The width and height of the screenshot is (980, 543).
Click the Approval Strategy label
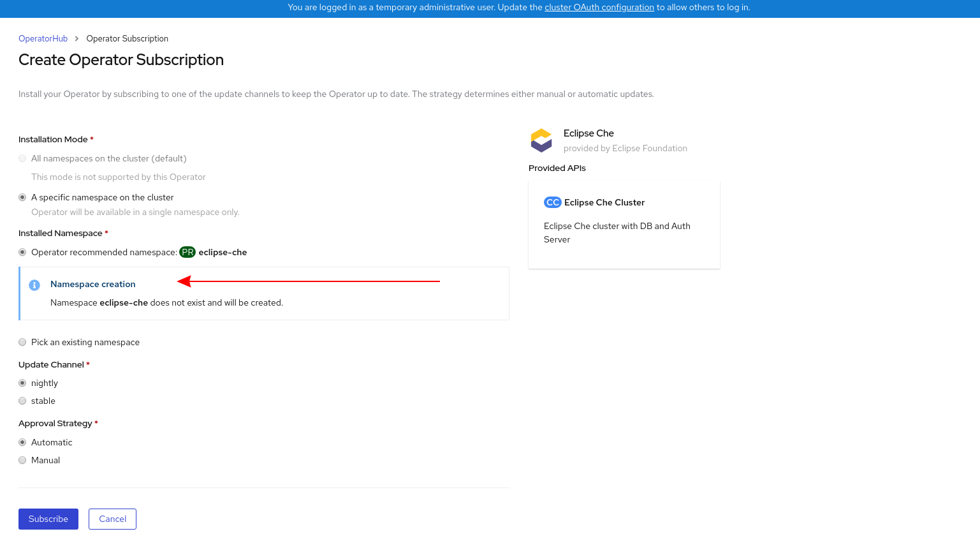tap(55, 423)
